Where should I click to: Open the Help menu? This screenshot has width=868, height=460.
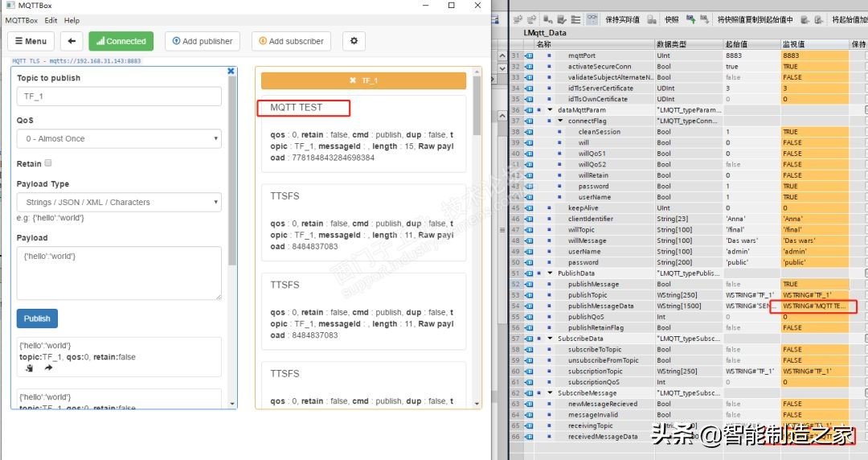72,20
